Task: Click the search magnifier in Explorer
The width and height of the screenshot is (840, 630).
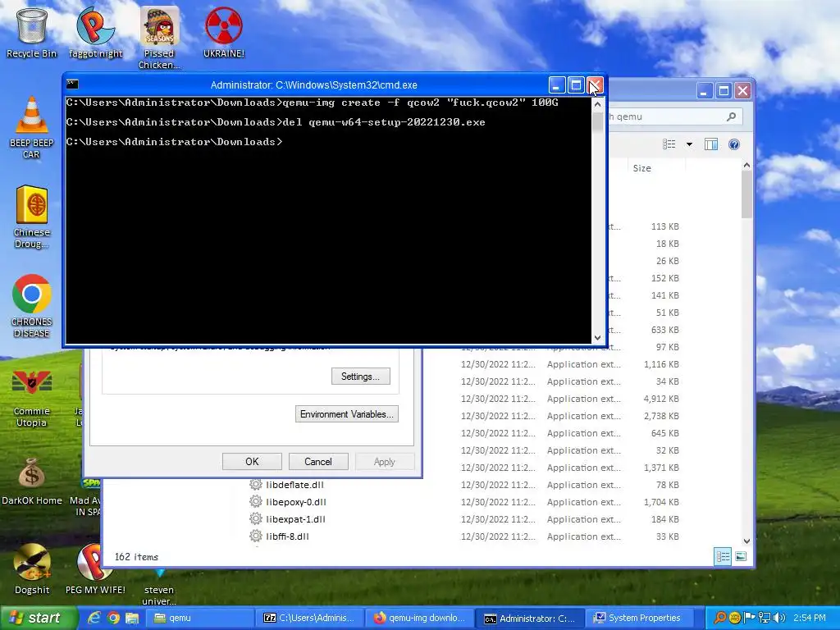Action: coord(731,116)
